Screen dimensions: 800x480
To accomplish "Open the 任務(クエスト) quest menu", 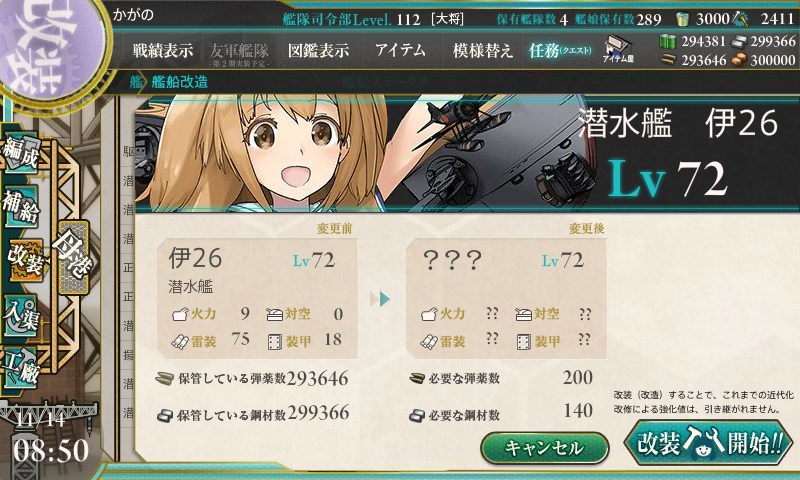I will point(560,50).
